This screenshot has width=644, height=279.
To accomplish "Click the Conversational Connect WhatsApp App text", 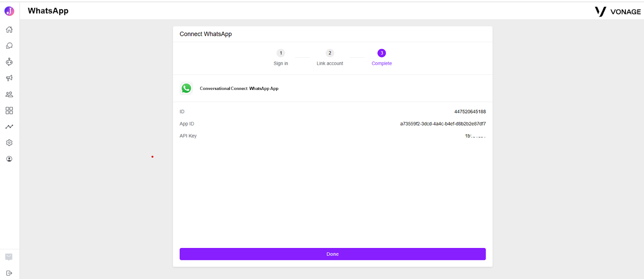I will 239,88.
